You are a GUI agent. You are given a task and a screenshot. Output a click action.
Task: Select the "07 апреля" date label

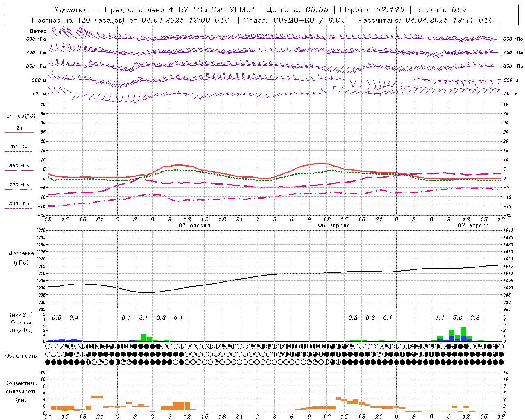[x=473, y=226]
